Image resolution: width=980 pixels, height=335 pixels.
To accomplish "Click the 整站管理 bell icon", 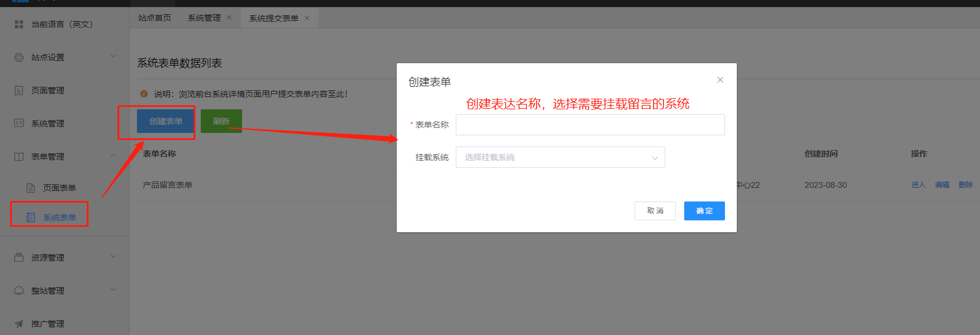I will coord(19,291).
